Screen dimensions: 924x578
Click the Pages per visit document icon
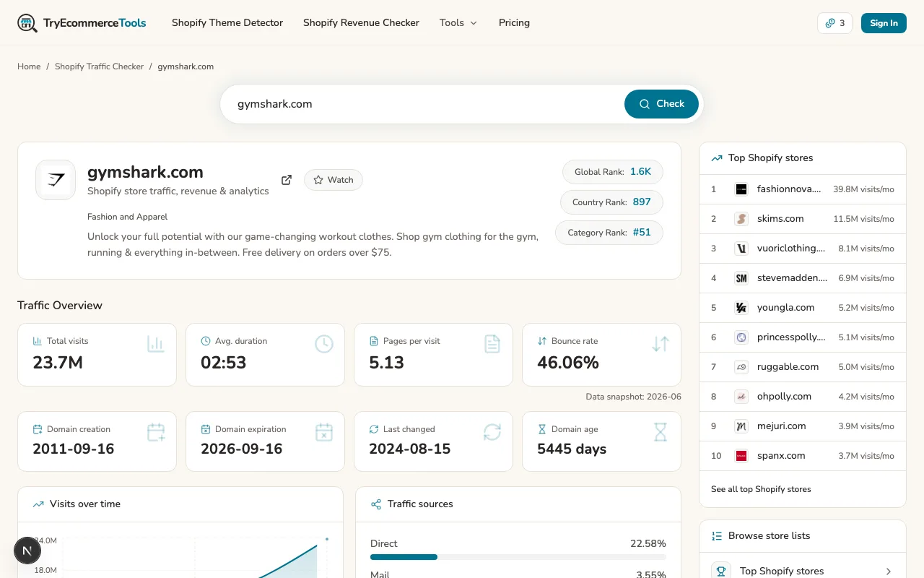click(x=492, y=344)
